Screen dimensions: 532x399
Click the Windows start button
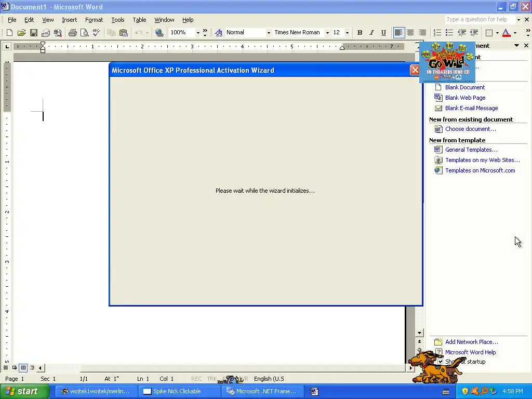tap(25, 392)
